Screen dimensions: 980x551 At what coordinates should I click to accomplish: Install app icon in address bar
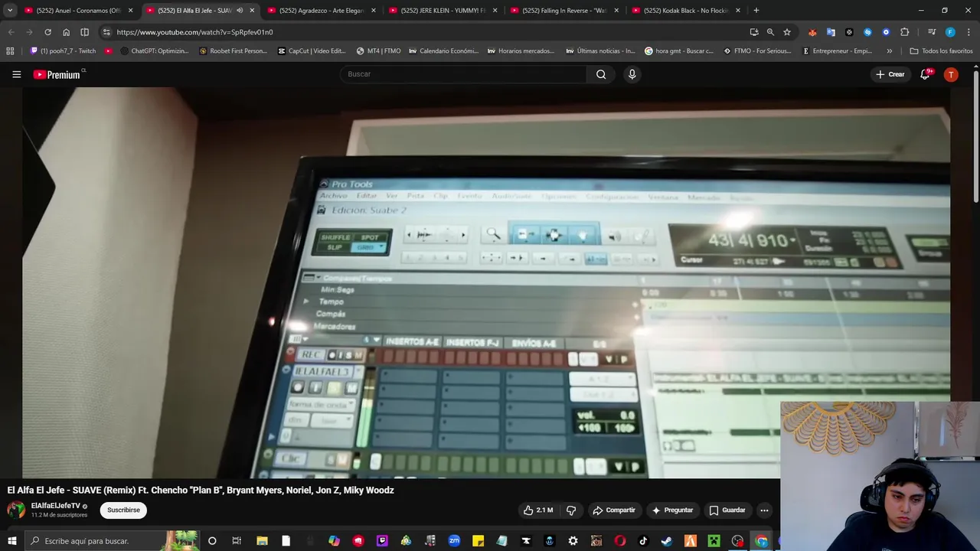(754, 32)
